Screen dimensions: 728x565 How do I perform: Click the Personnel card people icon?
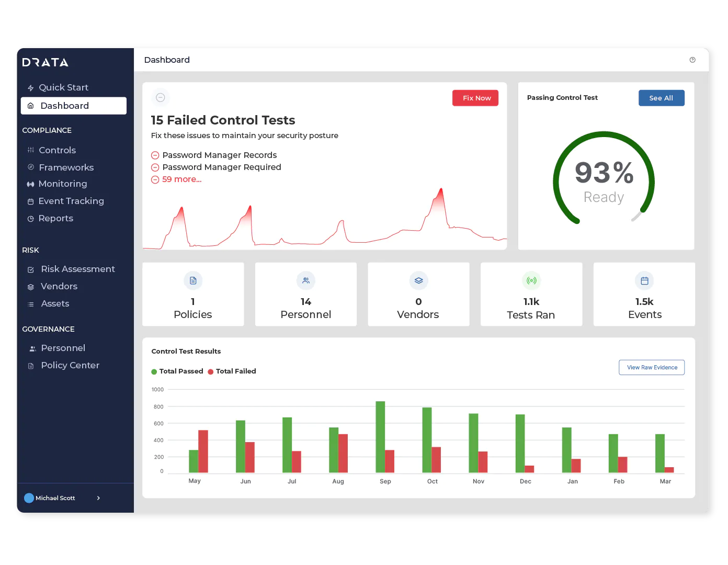(x=306, y=281)
